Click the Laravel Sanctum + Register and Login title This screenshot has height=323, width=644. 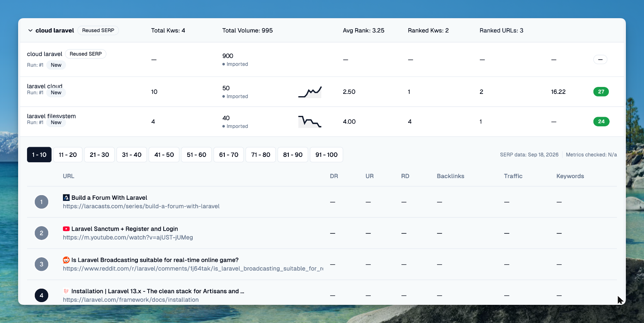125,229
